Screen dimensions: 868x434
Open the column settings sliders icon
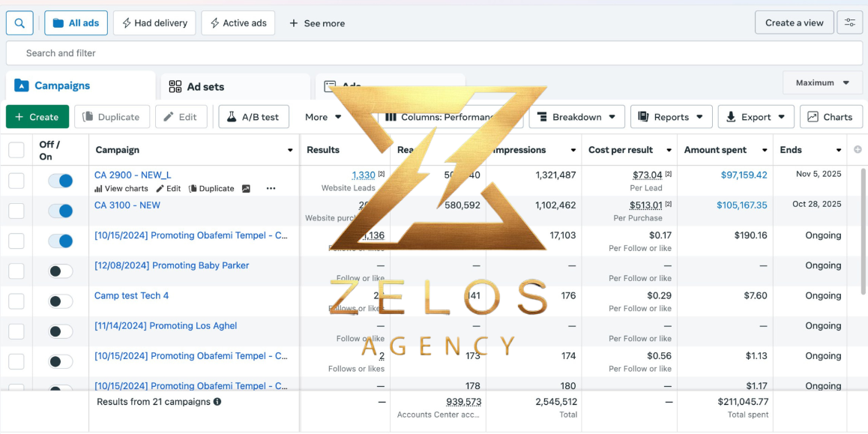pos(850,22)
